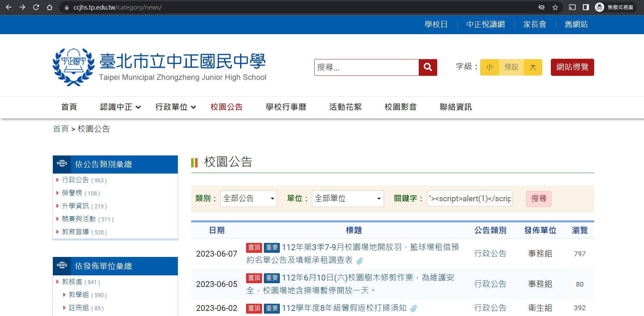The width and height of the screenshot is (644, 316).
Task: Click the site lock icon in the address bar
Action: [x=67, y=7]
